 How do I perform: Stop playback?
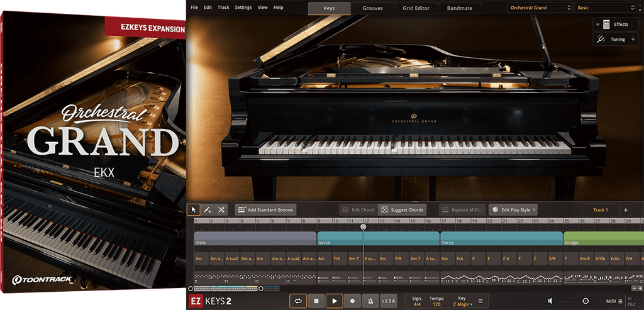(316, 301)
